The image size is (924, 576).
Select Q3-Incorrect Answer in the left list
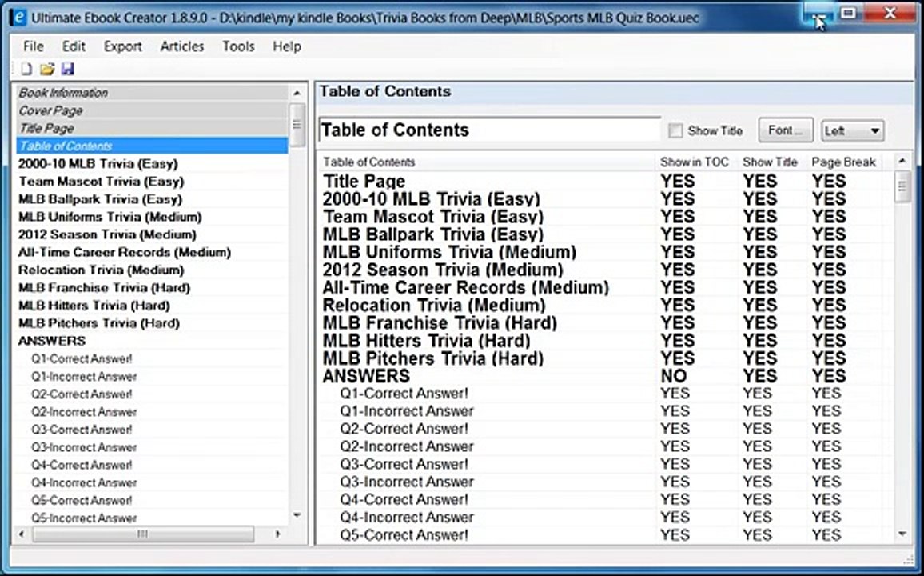coord(153,447)
